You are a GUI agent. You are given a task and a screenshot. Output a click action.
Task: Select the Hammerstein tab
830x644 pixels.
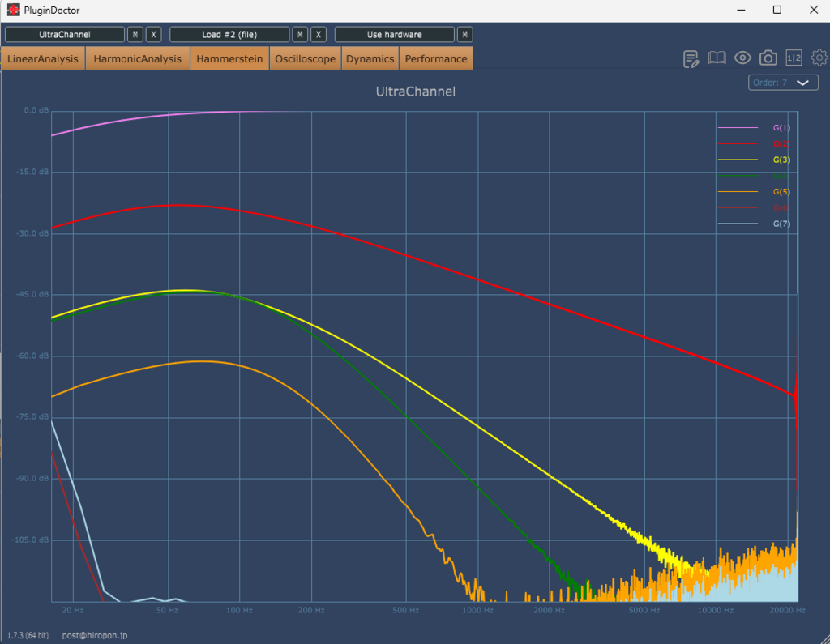[229, 59]
